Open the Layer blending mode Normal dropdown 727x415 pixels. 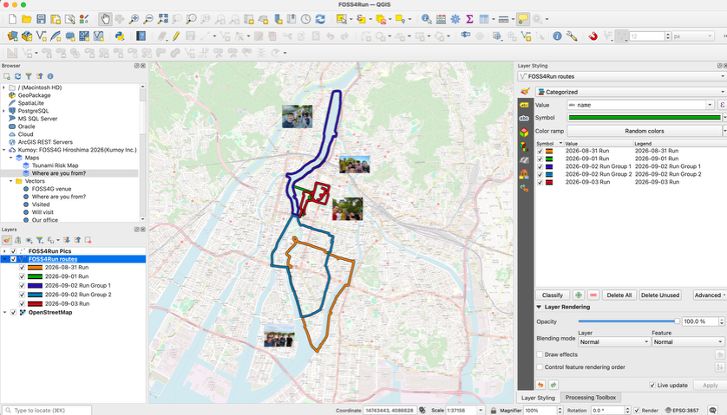(613, 342)
